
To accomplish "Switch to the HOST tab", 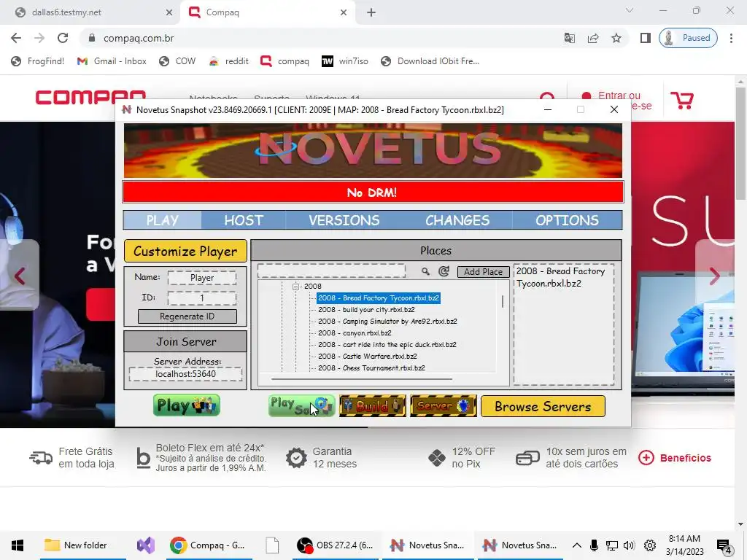I will (x=244, y=220).
